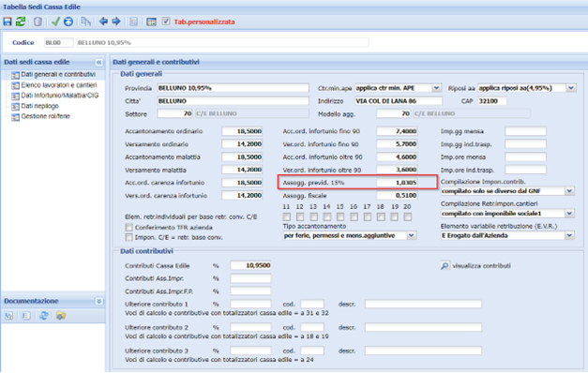
Task: Open Elenco lavoratori e cantieri
Action: coord(58,85)
